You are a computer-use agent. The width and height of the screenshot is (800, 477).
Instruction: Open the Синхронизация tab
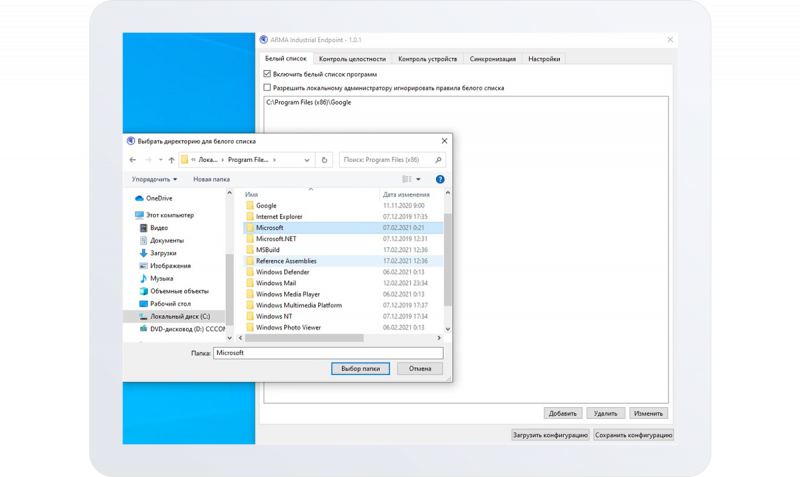coord(492,59)
